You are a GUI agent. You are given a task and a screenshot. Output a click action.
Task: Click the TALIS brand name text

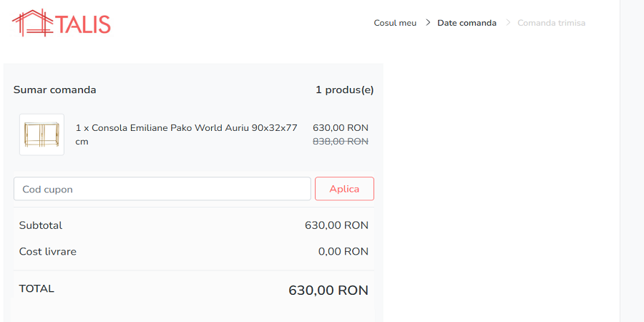[84, 25]
